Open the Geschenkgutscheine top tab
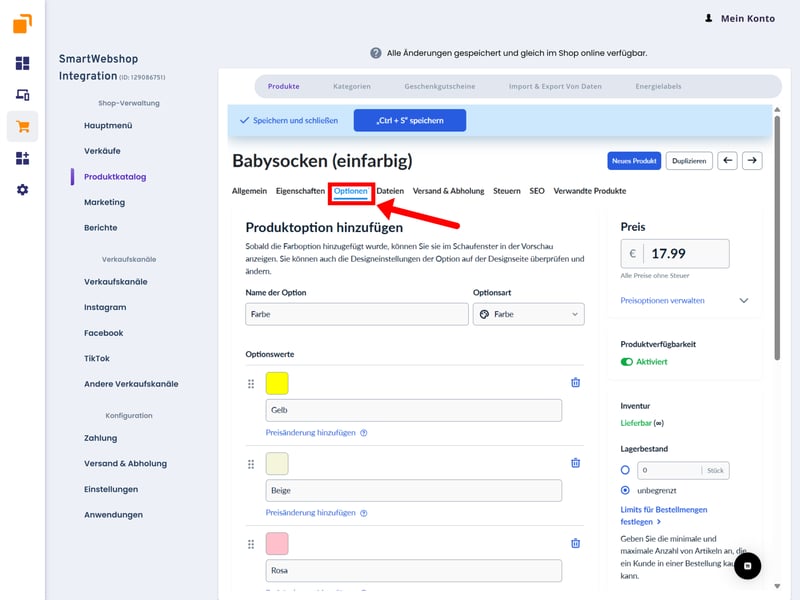This screenshot has width=800, height=600. [x=440, y=86]
